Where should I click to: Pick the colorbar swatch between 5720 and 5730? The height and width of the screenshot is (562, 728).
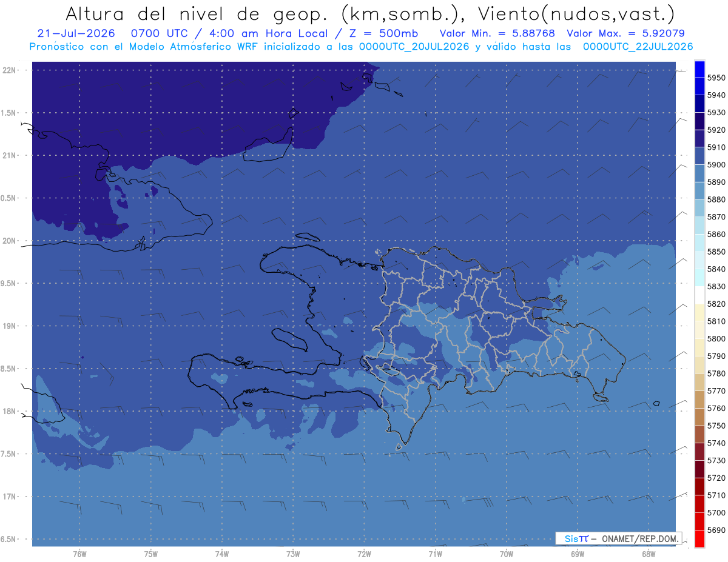coord(699,469)
